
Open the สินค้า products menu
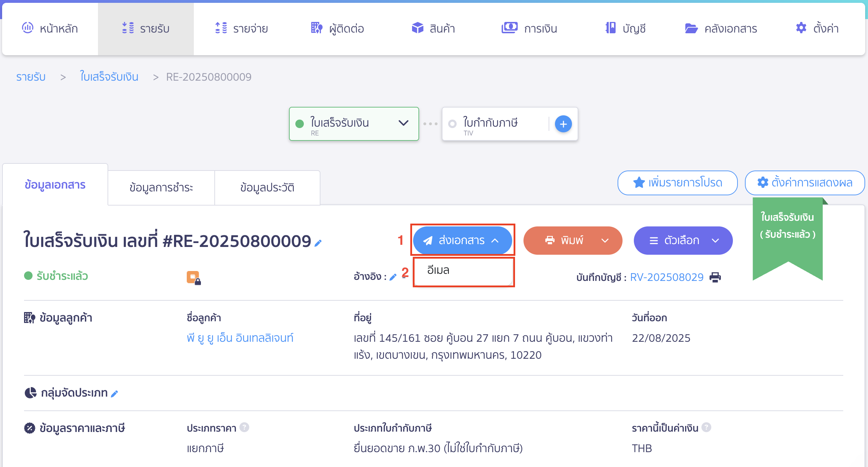(433, 28)
